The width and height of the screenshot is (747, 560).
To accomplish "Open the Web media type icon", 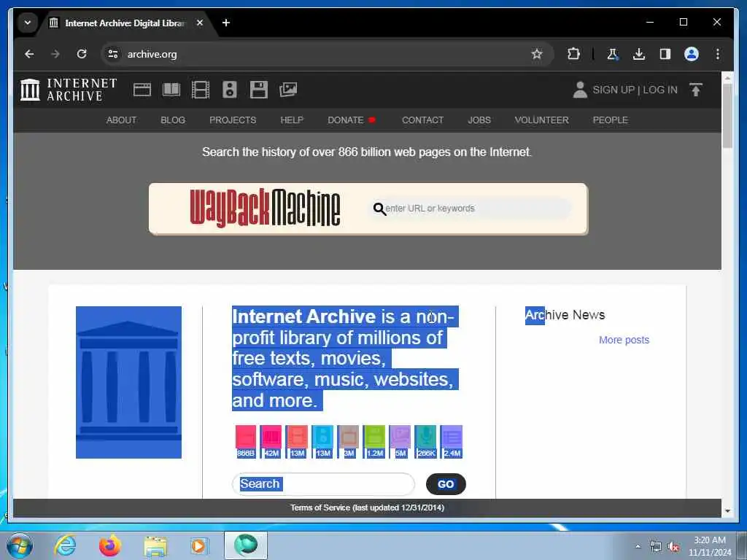I will click(142, 90).
